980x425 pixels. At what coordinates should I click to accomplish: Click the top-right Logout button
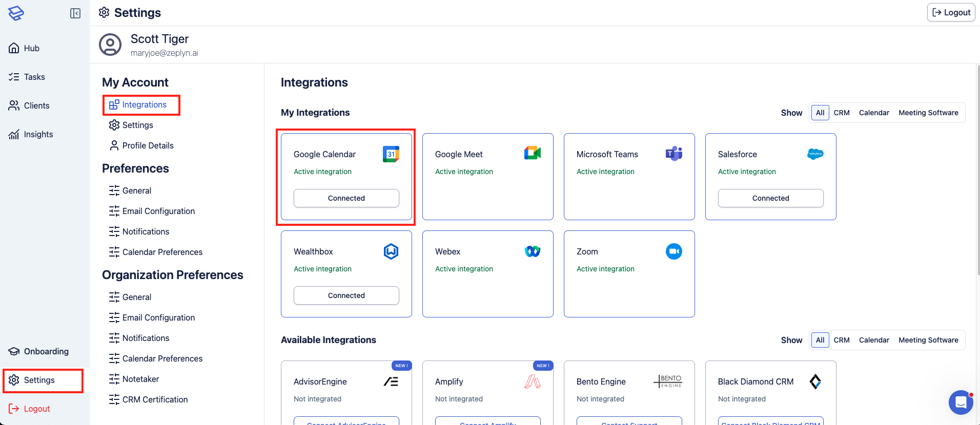(x=951, y=12)
